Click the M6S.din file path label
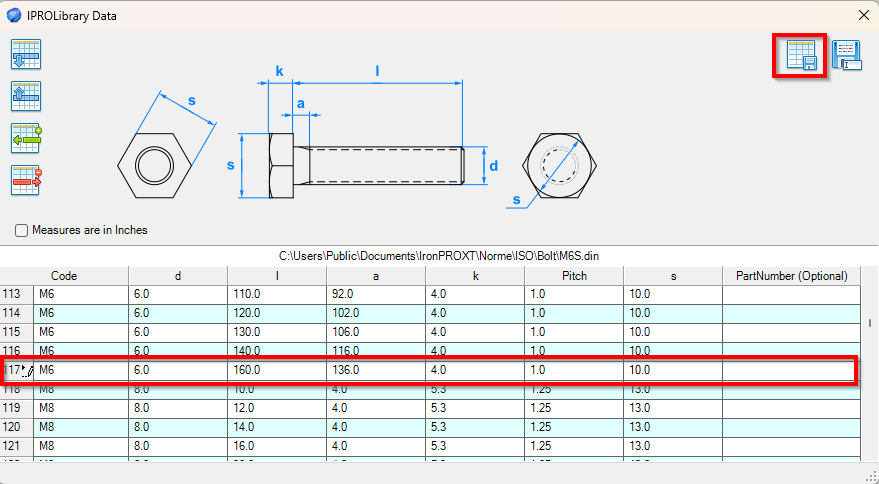 pos(439,256)
